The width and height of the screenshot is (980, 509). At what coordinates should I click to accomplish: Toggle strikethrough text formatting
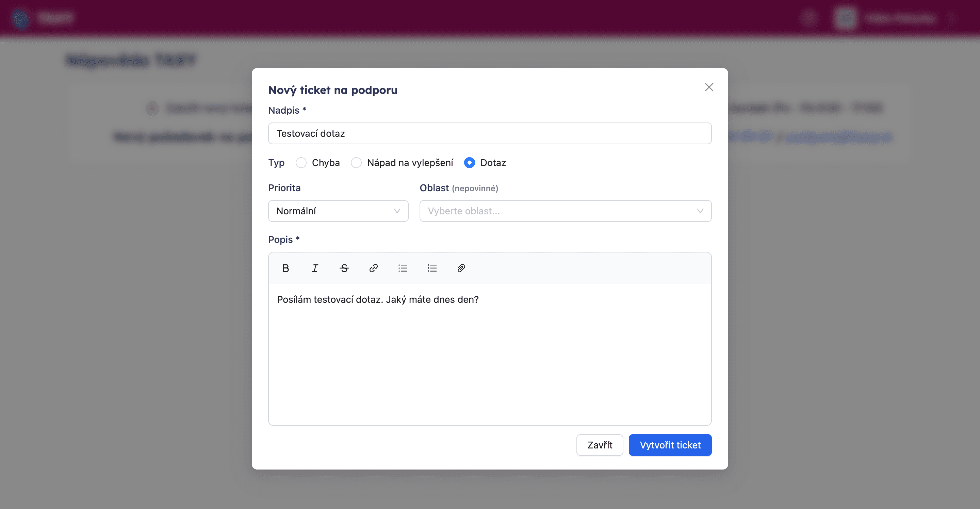point(344,268)
